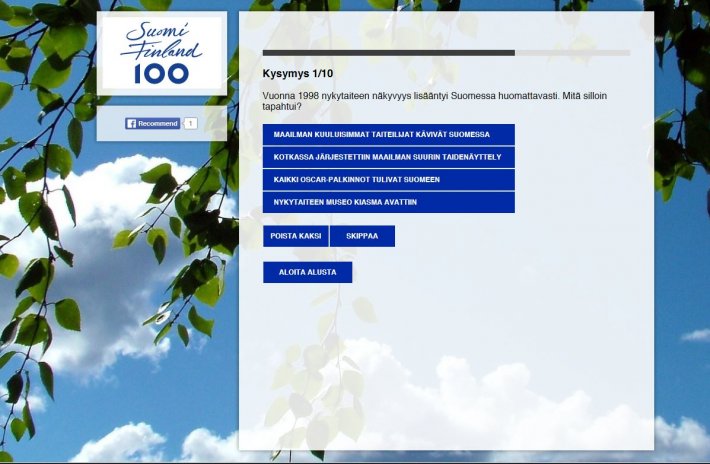Click empty quiz panel area below 'Aloita alusta'
The height and width of the screenshot is (464, 710).
[x=445, y=370]
